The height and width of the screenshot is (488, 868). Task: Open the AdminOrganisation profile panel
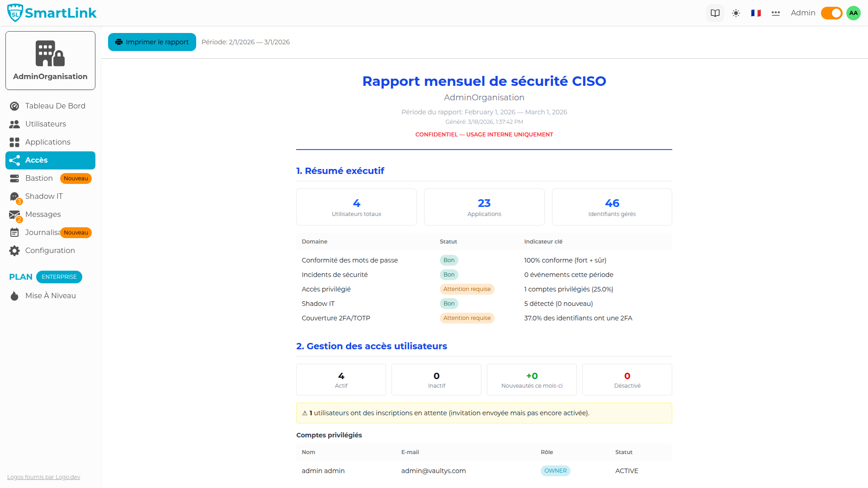coord(50,60)
